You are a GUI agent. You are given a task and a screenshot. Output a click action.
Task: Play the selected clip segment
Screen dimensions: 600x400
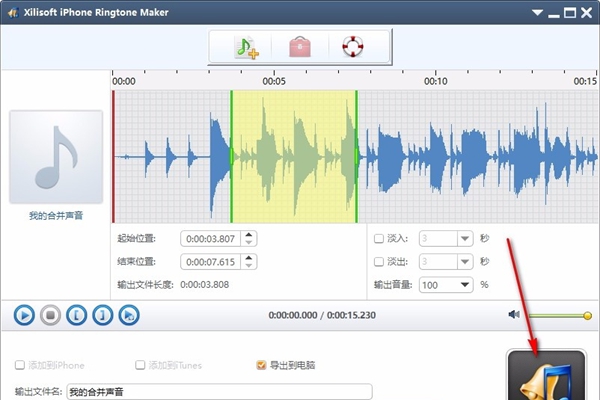[129, 315]
